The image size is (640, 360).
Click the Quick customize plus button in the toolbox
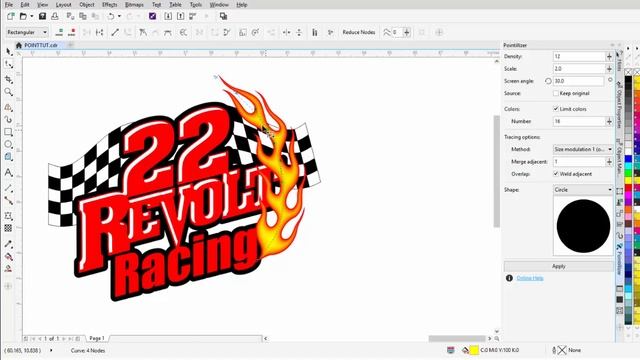click(x=8, y=286)
